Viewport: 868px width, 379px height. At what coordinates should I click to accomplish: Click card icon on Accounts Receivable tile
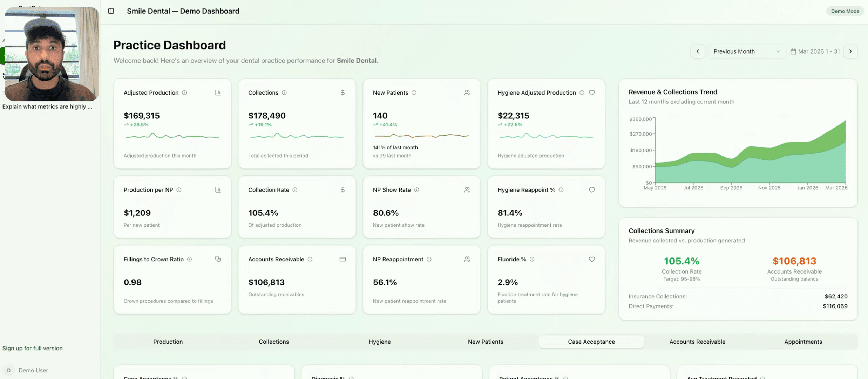(x=343, y=259)
